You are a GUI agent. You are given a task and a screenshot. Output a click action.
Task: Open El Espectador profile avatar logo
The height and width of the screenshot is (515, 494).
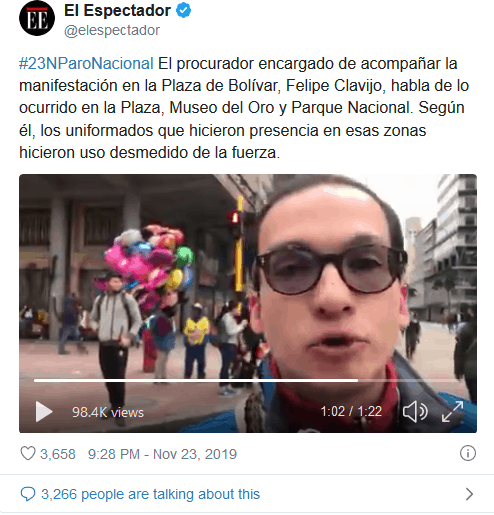coord(37,18)
